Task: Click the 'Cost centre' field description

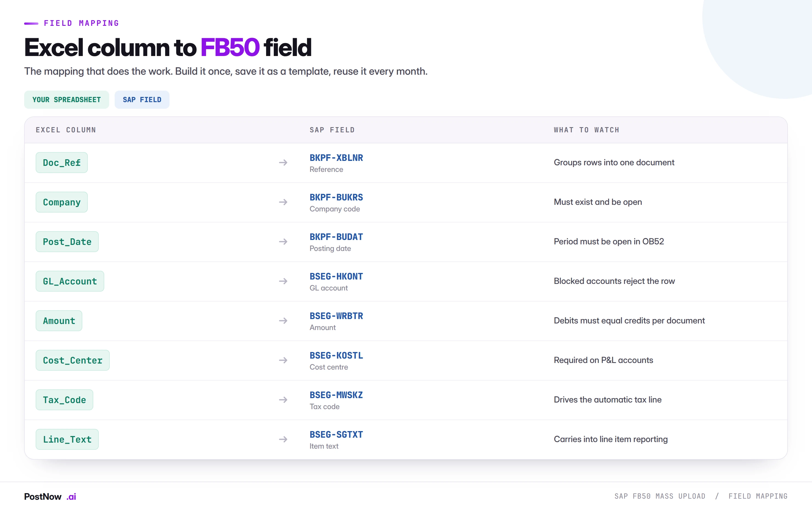Action: 329,367
